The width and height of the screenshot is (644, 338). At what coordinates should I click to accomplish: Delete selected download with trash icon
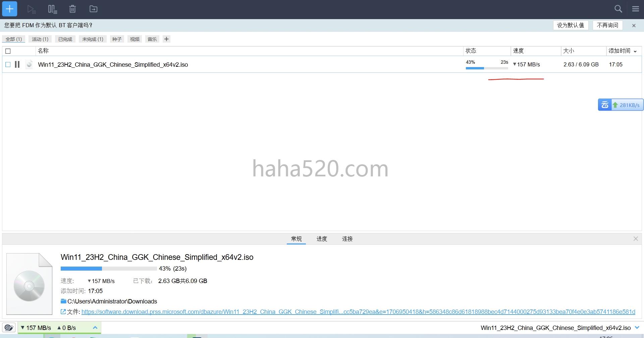click(72, 9)
